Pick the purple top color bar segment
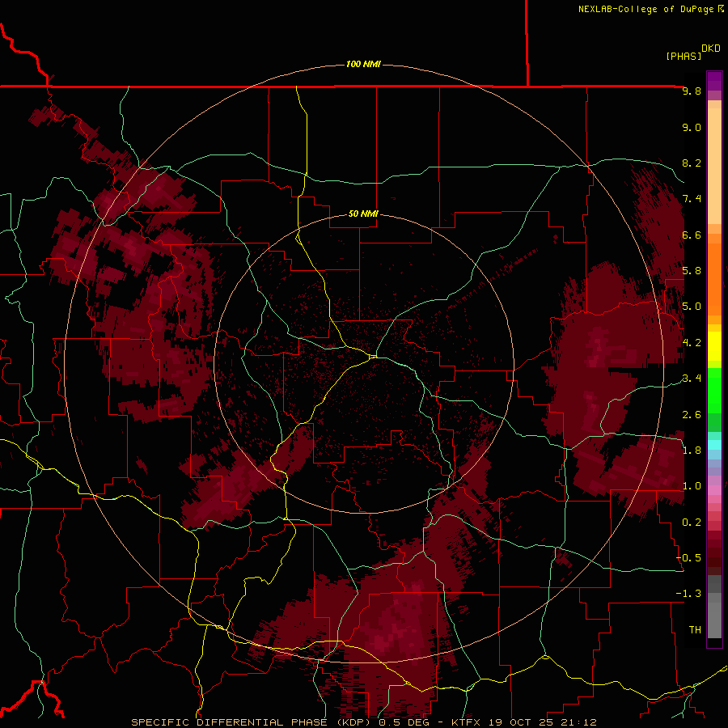The height and width of the screenshot is (728, 728). coord(714,81)
